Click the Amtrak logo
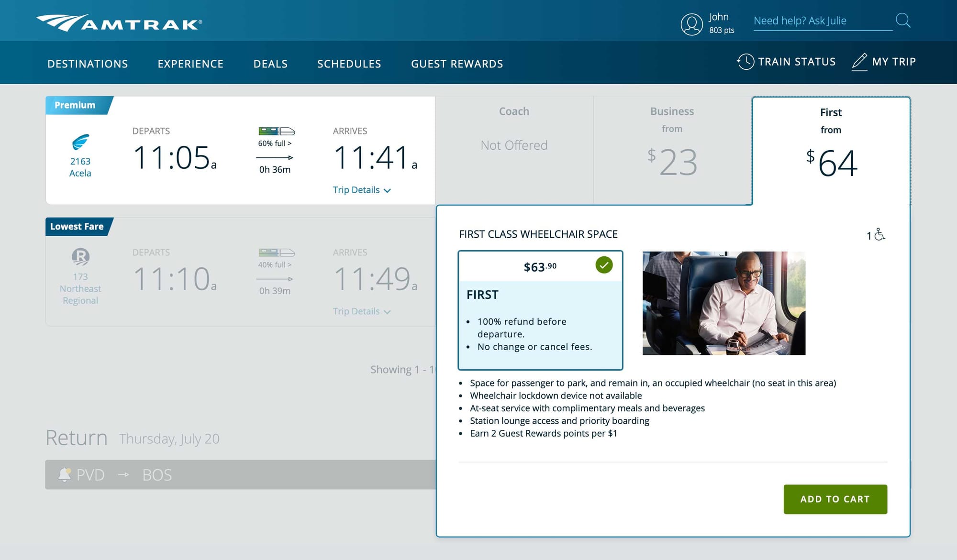Viewport: 957px width, 560px height. point(119,22)
